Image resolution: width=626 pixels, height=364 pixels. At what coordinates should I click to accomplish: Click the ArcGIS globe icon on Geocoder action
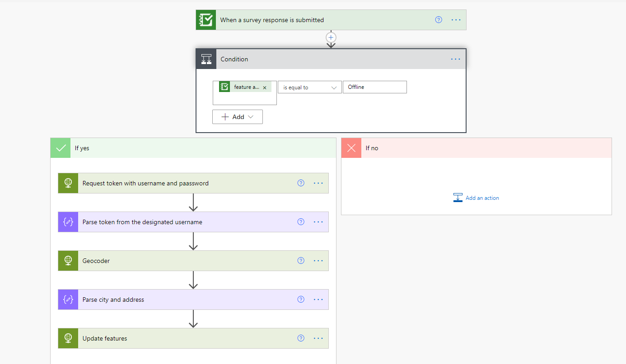[x=68, y=260]
